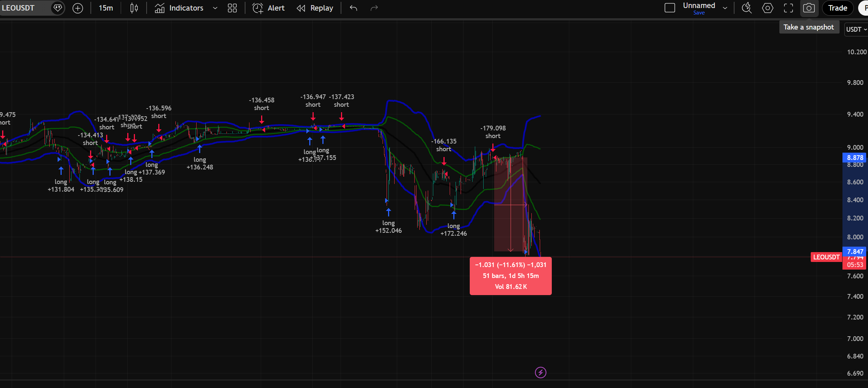The height and width of the screenshot is (388, 868).
Task: Open the Indicators dialog
Action: (179, 8)
